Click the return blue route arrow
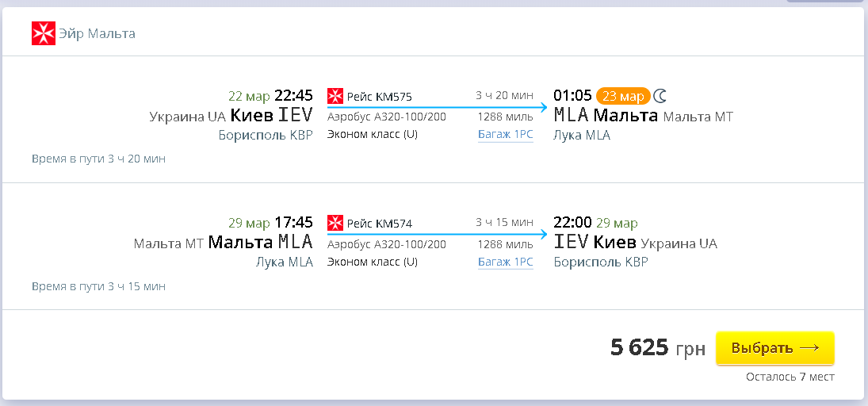 (x=436, y=234)
